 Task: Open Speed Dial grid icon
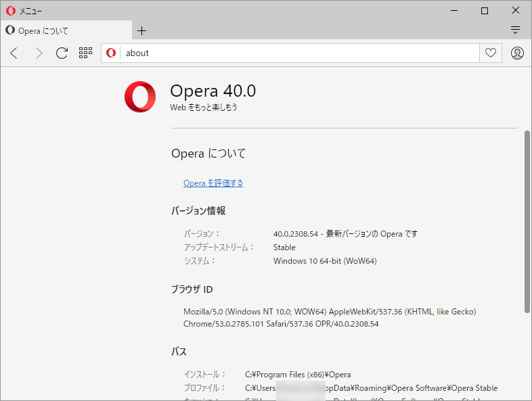tap(85, 53)
